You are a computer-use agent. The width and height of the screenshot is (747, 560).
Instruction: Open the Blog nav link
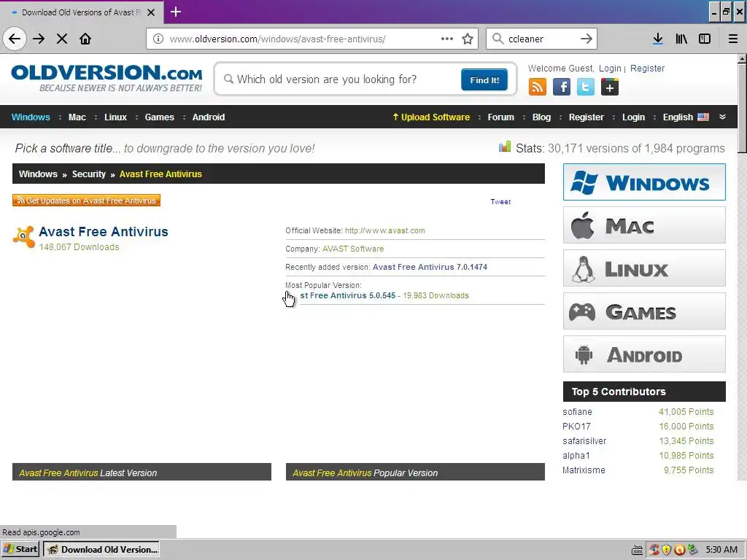[x=541, y=117]
